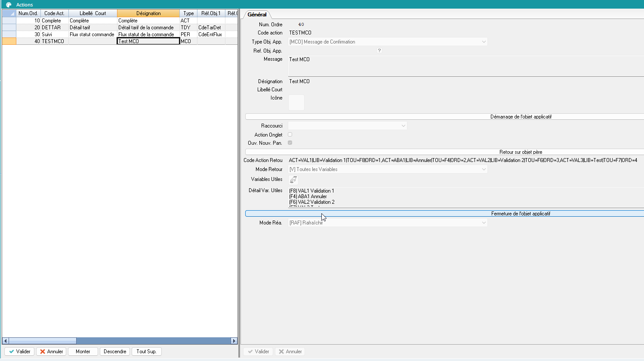Click the grid's right scroll arrow
Screen dimensions: 644x361
click(234, 341)
